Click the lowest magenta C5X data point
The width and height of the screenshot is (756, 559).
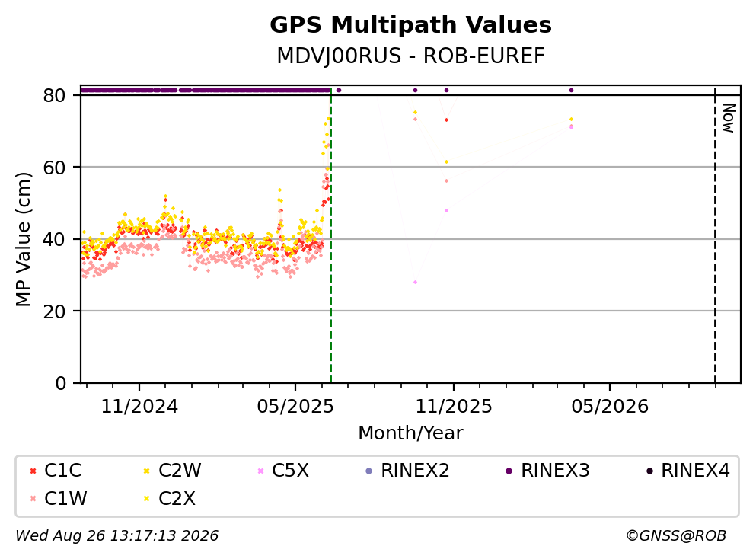pyautogui.click(x=415, y=282)
